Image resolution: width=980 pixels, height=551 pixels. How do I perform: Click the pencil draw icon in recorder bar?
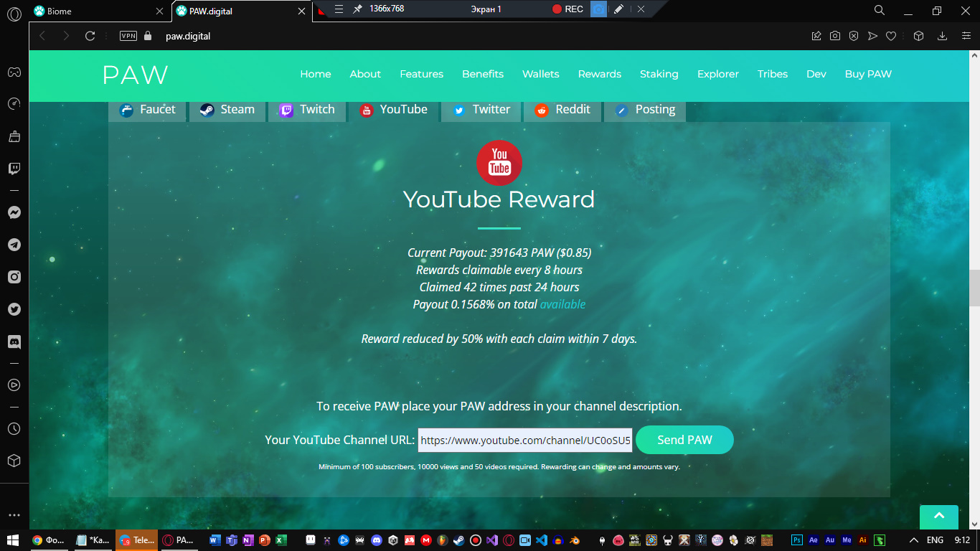618,9
